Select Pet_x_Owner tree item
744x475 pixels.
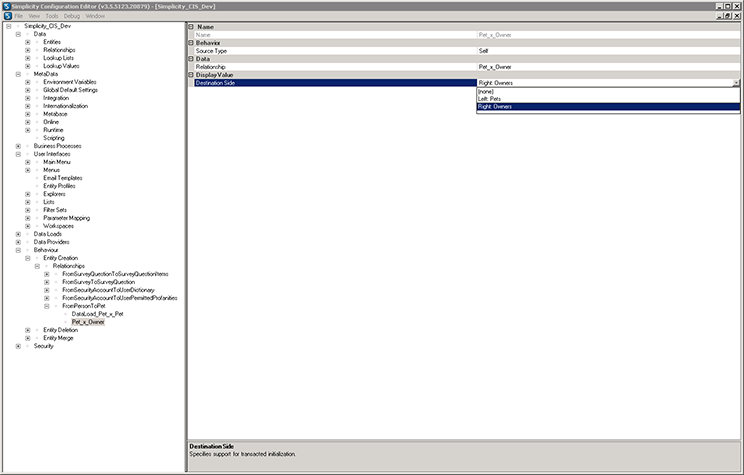[x=88, y=322]
